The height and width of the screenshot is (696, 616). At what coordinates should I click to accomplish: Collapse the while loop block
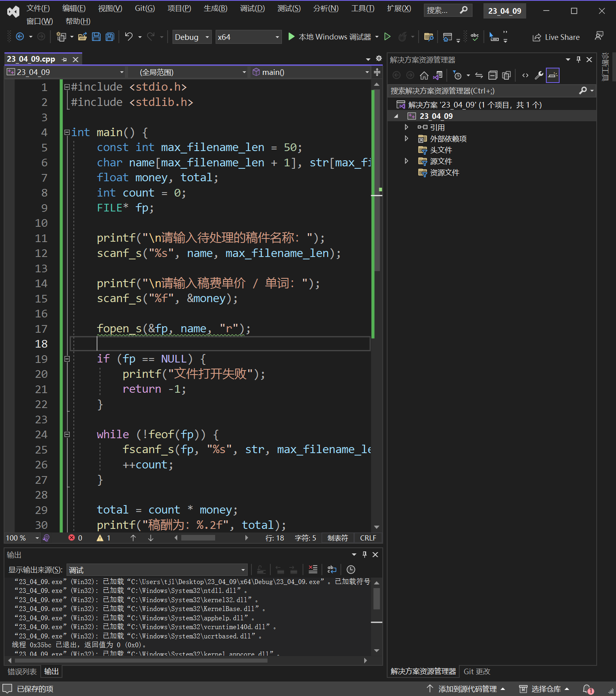pyautogui.click(x=67, y=434)
